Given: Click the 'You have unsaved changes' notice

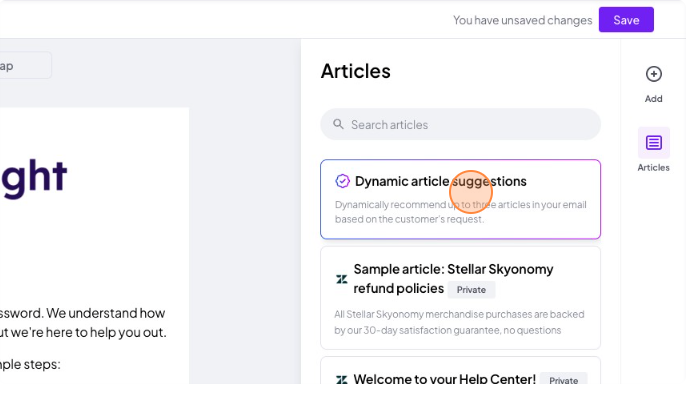Looking at the screenshot, I should click(522, 20).
